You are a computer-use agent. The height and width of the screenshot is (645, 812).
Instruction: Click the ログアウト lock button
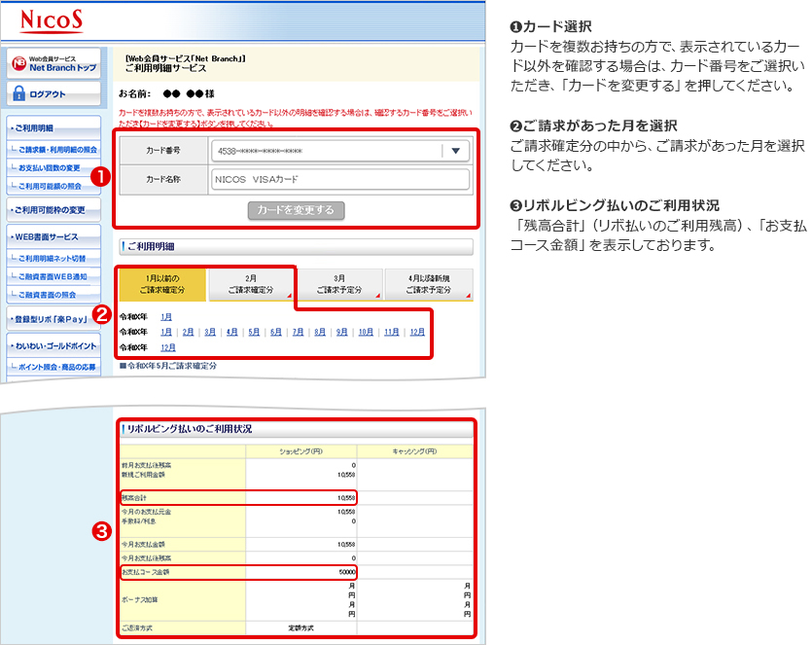click(55, 94)
